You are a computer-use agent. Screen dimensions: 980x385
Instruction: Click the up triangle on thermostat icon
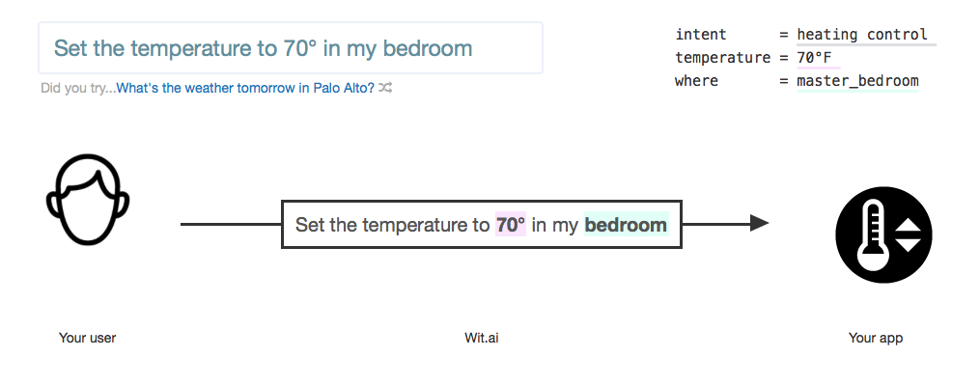909,226
